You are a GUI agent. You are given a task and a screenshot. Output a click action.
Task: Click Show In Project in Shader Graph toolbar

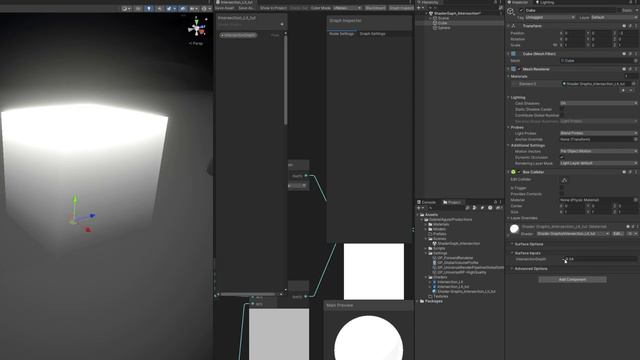point(273,8)
